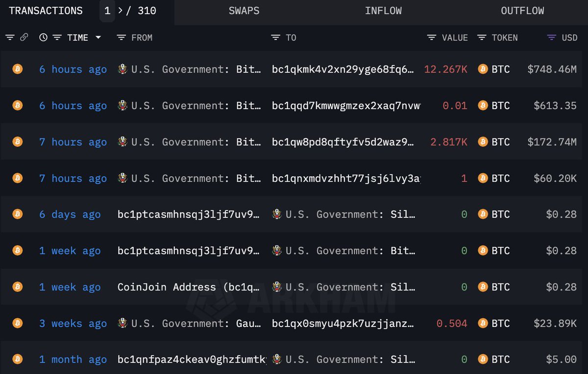Click U.S. Government seal icon on 2.817K row
The image size is (588, 374).
[123, 142]
